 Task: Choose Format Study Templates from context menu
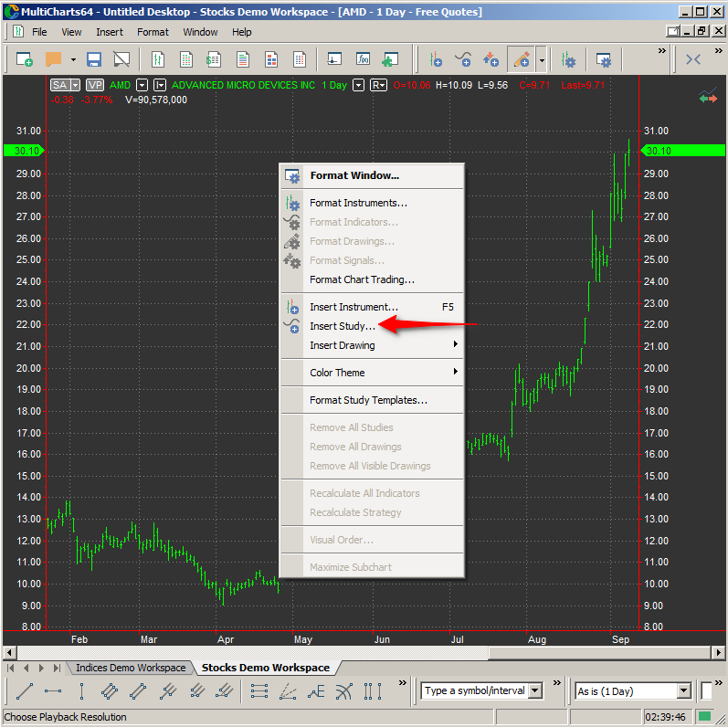click(373, 400)
